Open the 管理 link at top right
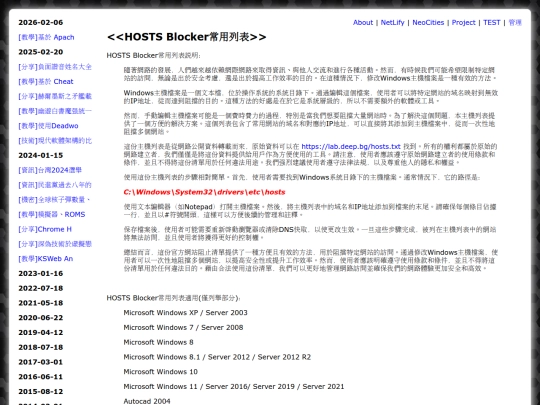The image size is (540, 405). [515, 22]
